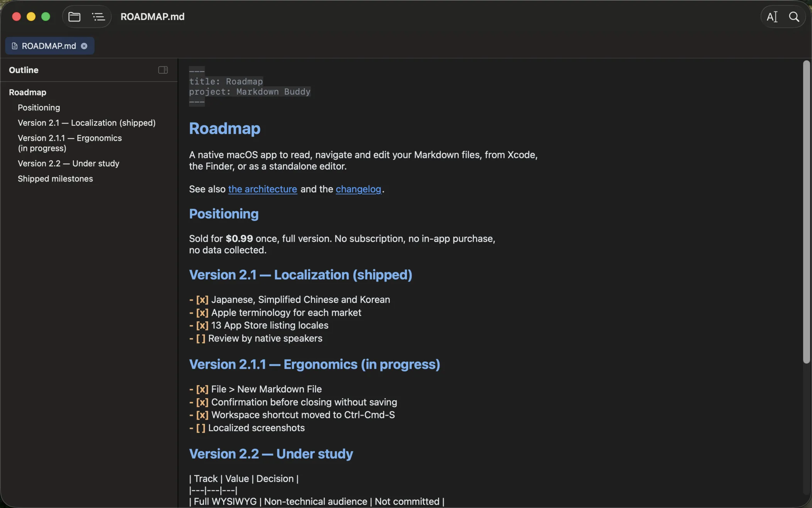The width and height of the screenshot is (812, 508).
Task: Go to Version 2.1.1 — Ergonomics outline entry
Action: [x=69, y=143]
